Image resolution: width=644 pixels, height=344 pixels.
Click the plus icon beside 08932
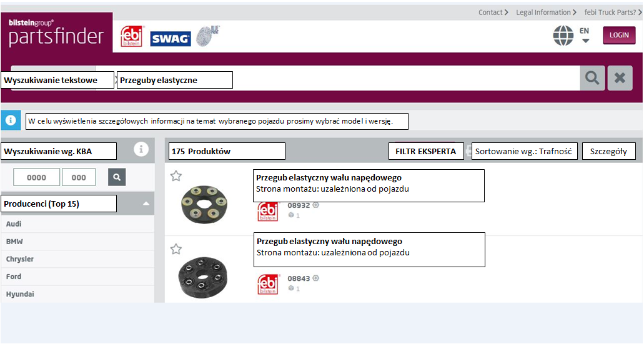[316, 205]
